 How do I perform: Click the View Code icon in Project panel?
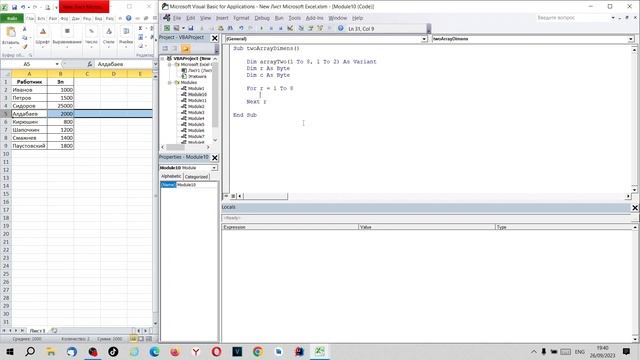(165, 48)
